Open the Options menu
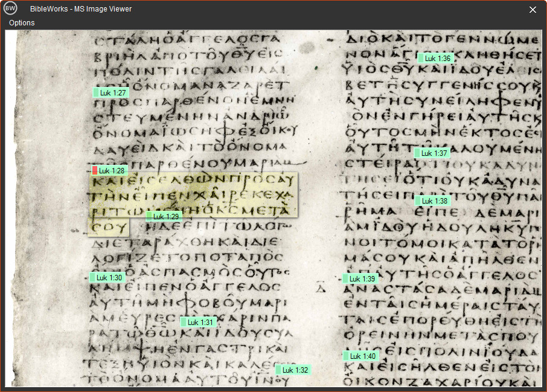Viewport: 547px width, 392px height. tap(22, 23)
